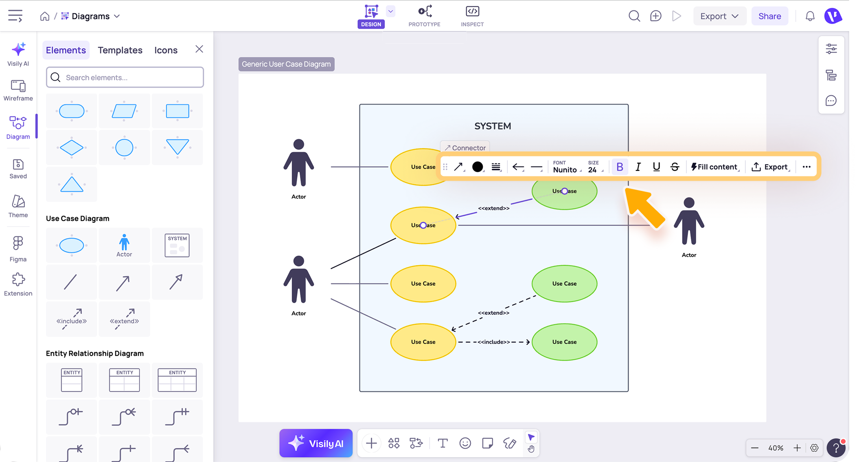The width and height of the screenshot is (868, 462).
Task: Click the Visily AI bottom button
Action: pyautogui.click(x=316, y=443)
